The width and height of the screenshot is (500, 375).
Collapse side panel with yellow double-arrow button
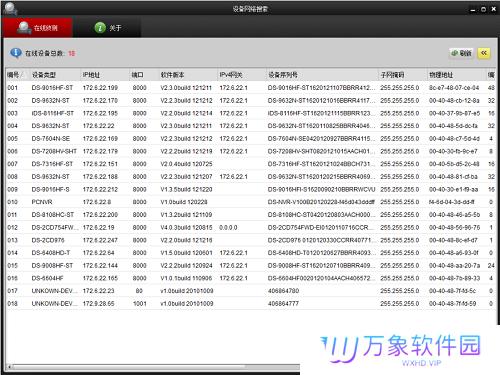tap(484, 53)
